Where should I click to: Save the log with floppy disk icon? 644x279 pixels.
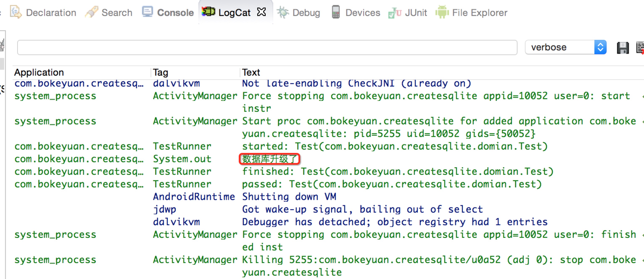[623, 48]
